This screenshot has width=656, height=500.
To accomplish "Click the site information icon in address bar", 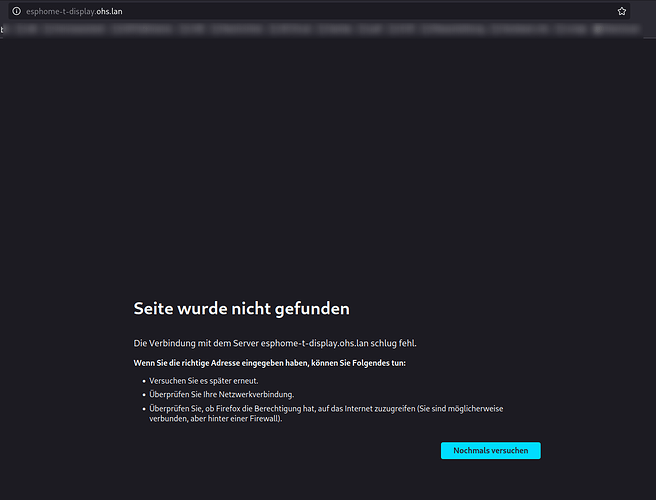I will pos(13,11).
